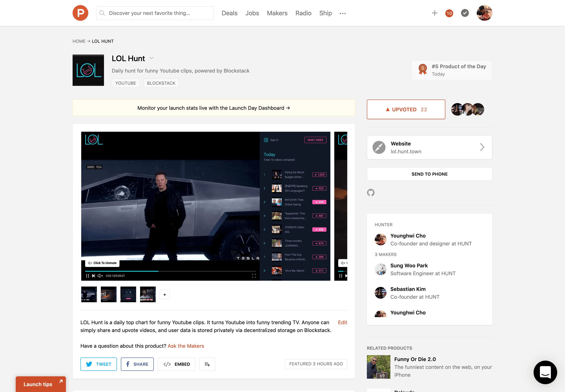Image resolution: width=565 pixels, height=392 pixels.
Task: Click the add to collection icon
Action: point(207,364)
